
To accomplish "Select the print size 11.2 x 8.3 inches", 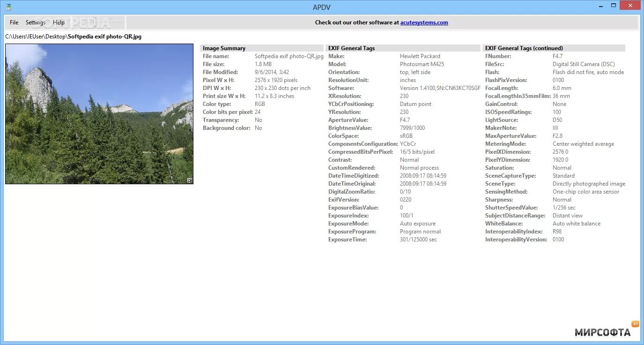I will pyautogui.click(x=274, y=96).
